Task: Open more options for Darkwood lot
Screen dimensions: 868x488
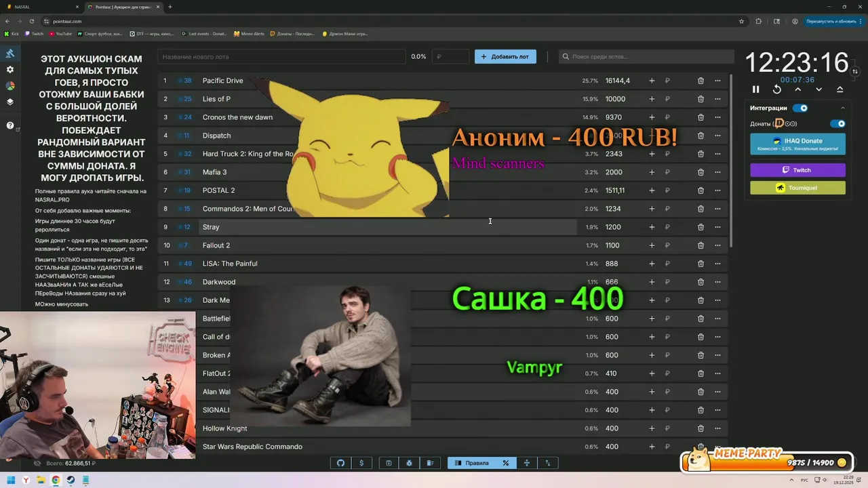Action: (717, 282)
